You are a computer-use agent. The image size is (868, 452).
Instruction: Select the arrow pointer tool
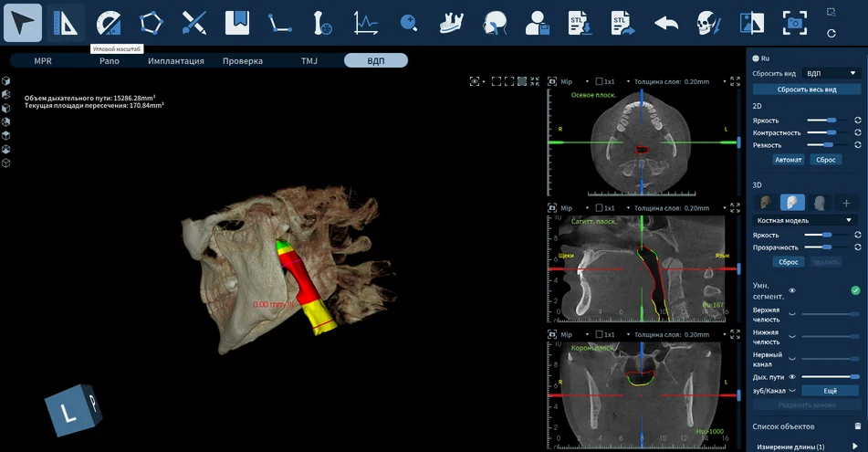(23, 23)
